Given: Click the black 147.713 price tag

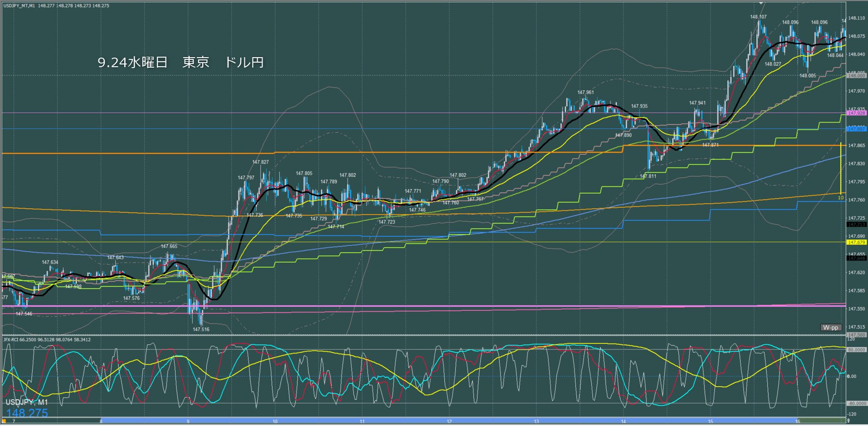Looking at the screenshot, I should [x=856, y=225].
